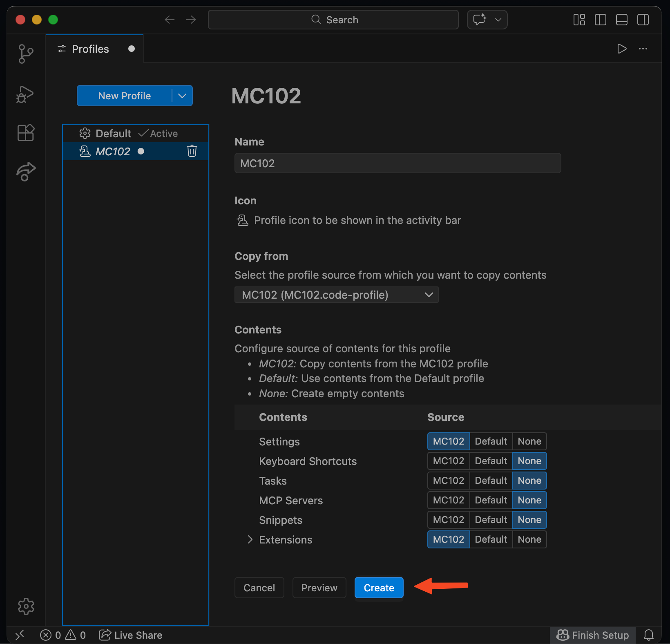Viewport: 670px width, 644px height.
Task: Click the profile Name input field
Action: (397, 163)
